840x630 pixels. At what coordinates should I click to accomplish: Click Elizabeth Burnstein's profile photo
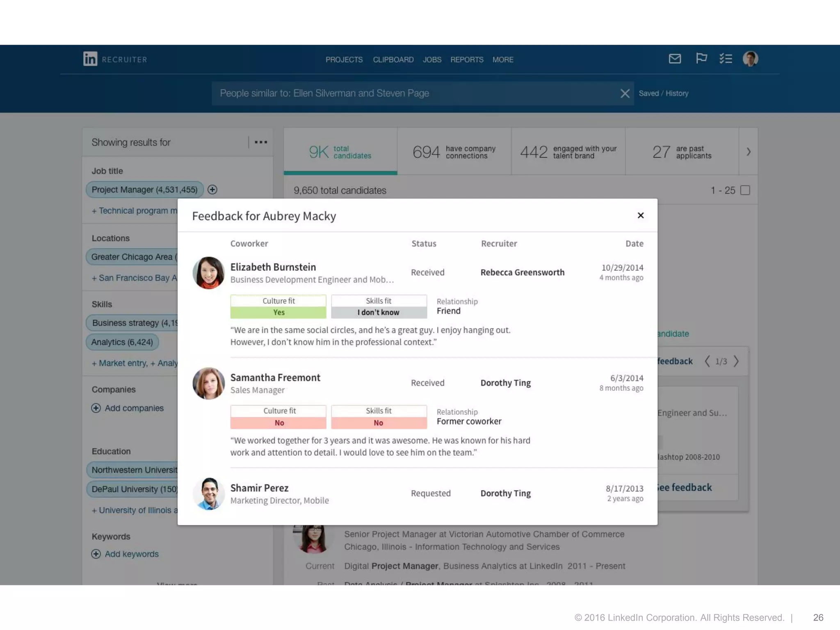click(208, 273)
